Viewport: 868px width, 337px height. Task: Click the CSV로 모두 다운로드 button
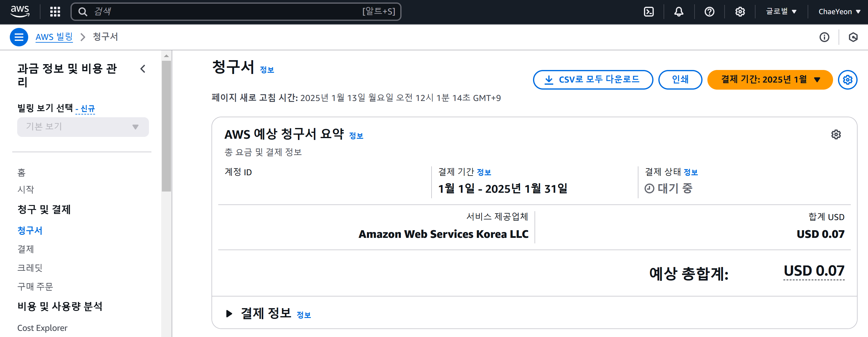[592, 79]
